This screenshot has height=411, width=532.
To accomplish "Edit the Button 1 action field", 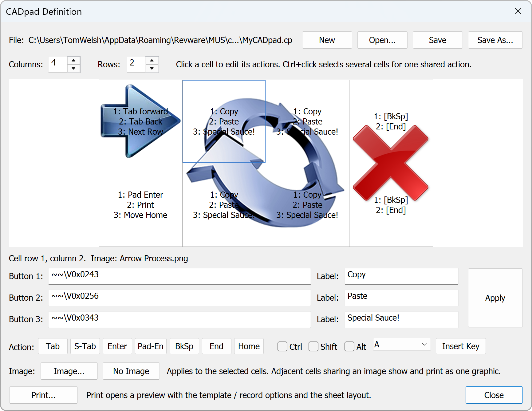I will 179,276.
